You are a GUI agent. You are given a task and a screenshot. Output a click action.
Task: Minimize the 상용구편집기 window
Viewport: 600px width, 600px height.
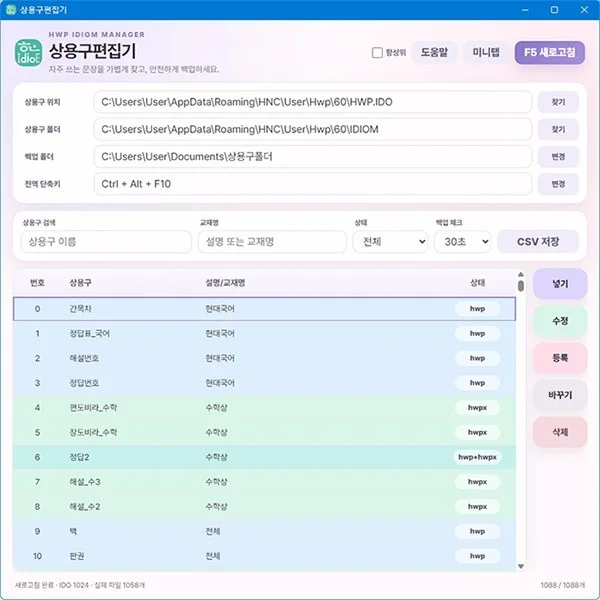click(x=525, y=10)
